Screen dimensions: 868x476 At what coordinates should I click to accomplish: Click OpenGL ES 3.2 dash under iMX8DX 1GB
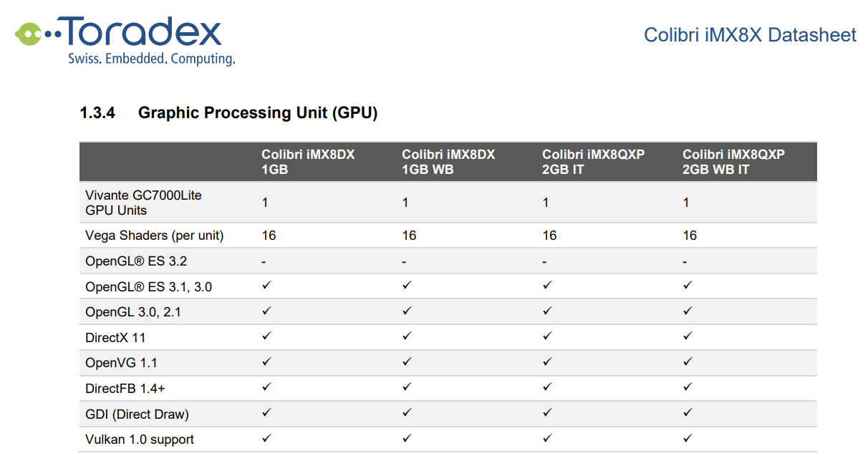tap(264, 262)
